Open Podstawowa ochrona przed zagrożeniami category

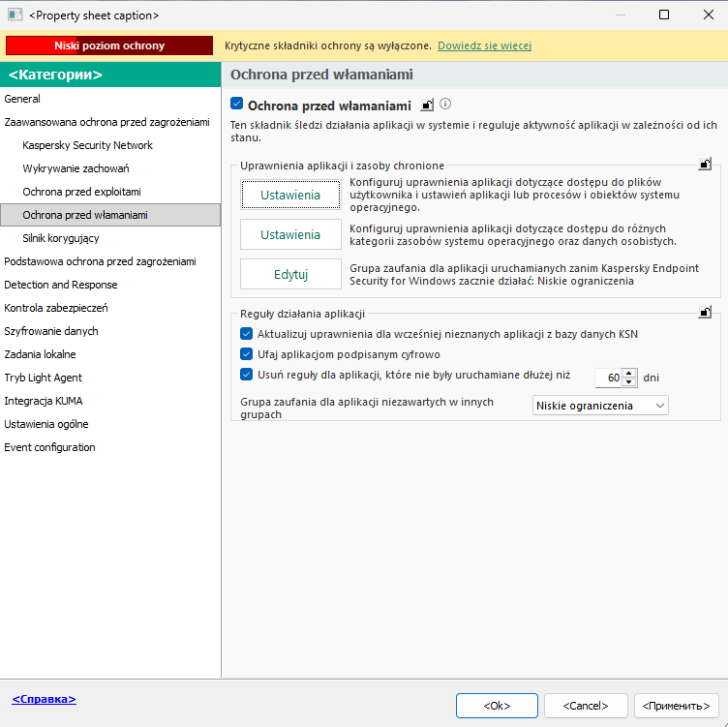click(x=100, y=261)
